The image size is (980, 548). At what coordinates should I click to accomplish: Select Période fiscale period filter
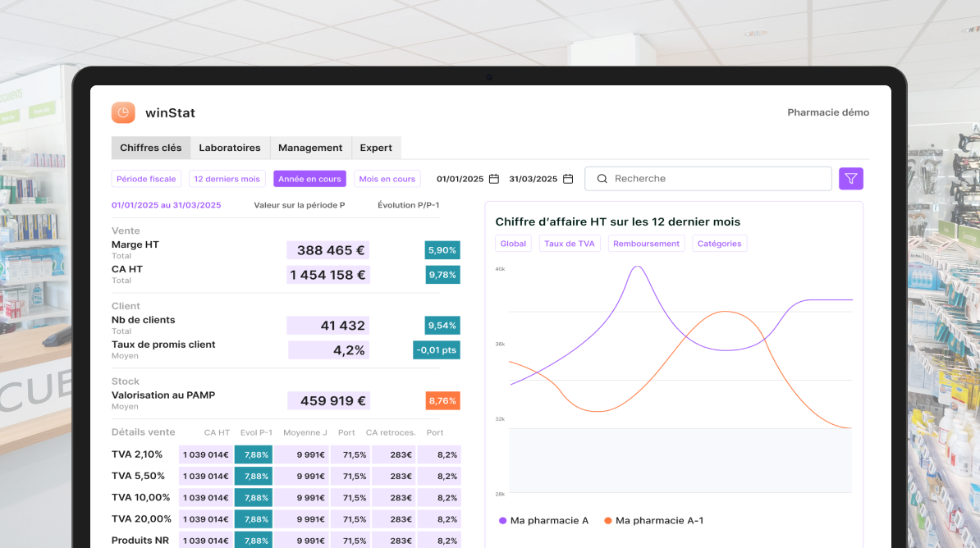click(x=146, y=179)
